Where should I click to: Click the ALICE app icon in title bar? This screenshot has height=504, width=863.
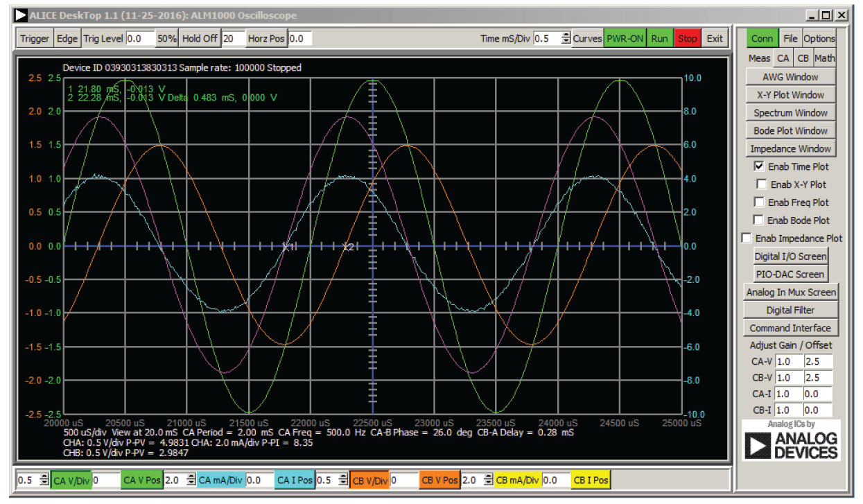[21, 15]
